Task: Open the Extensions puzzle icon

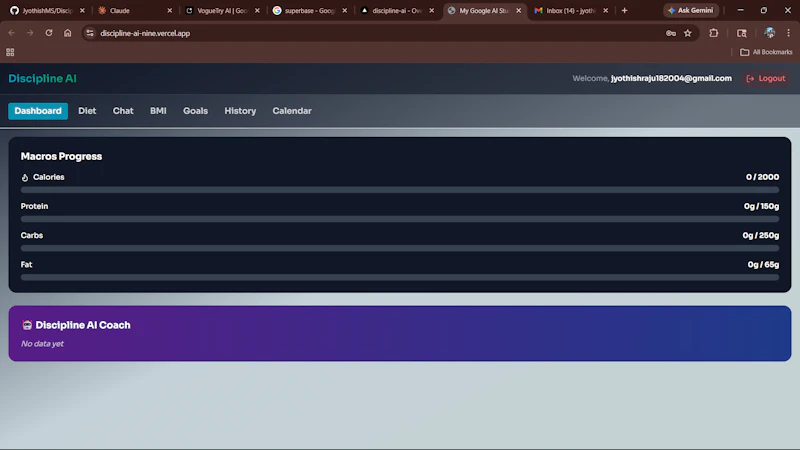Action: pyautogui.click(x=714, y=33)
